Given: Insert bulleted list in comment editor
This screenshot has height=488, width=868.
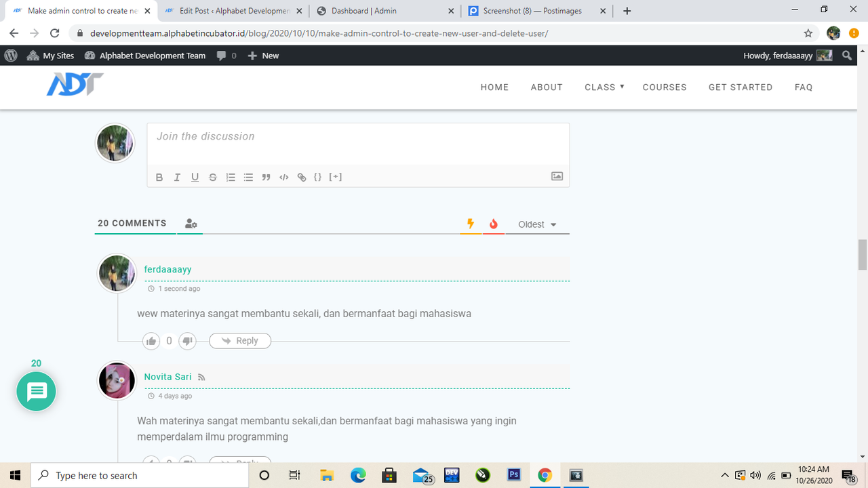Looking at the screenshot, I should (x=248, y=177).
